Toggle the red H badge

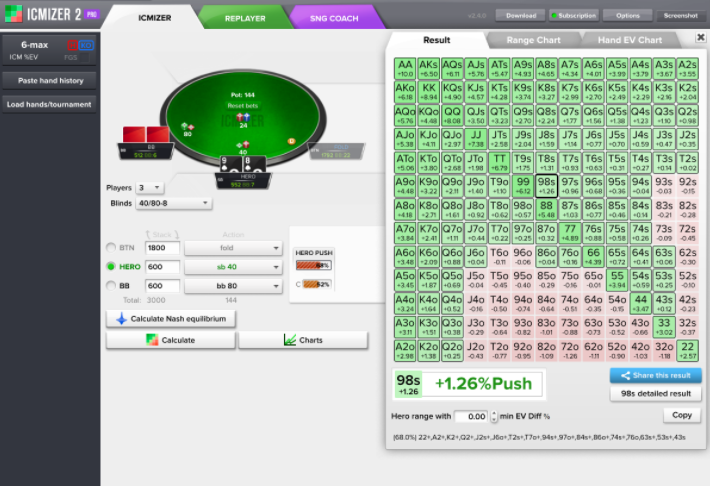pos(72,45)
